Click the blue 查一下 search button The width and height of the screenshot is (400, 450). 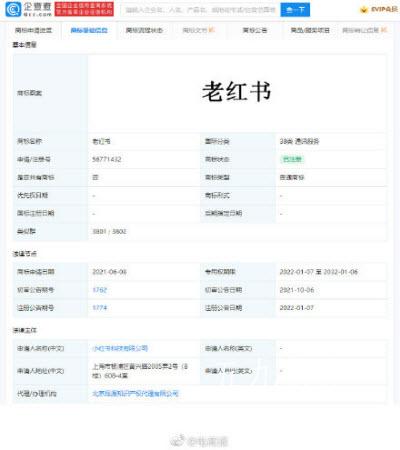point(295,10)
